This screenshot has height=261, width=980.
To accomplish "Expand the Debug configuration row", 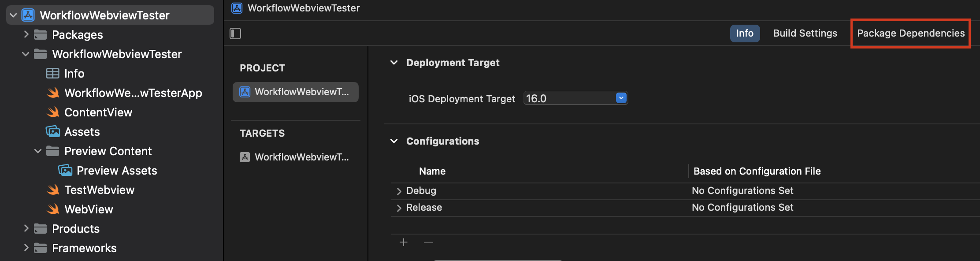I will pyautogui.click(x=399, y=191).
